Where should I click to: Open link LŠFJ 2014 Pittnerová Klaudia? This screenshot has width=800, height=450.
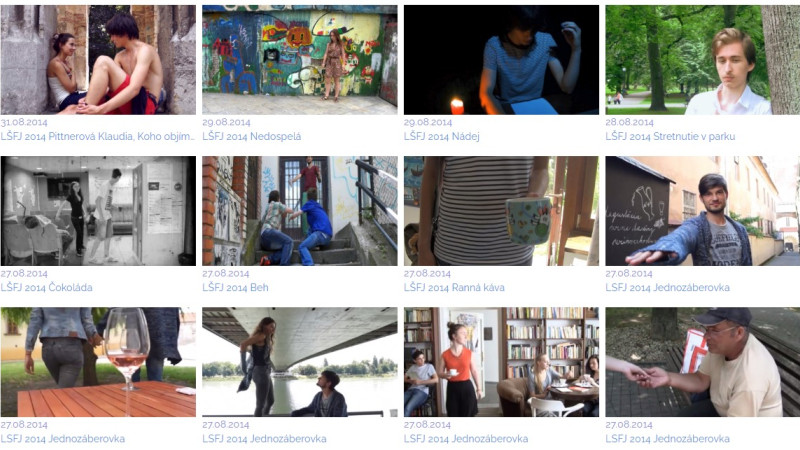pos(98,136)
